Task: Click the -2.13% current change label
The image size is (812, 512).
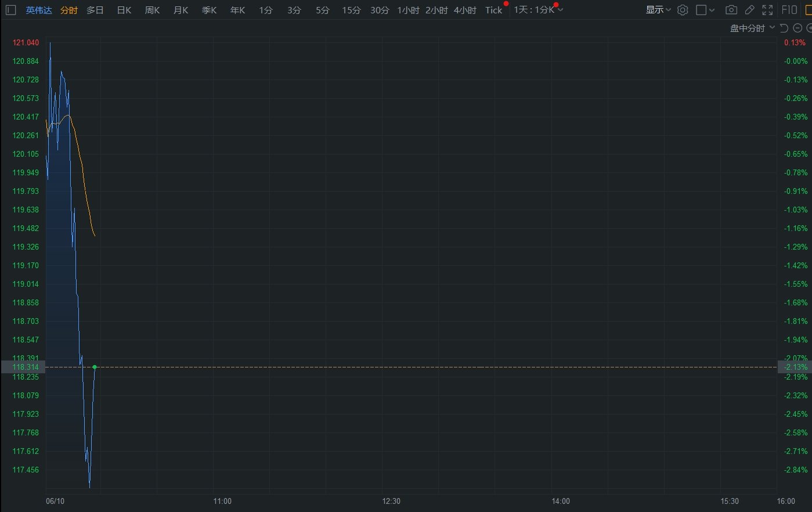Action: pyautogui.click(x=795, y=367)
